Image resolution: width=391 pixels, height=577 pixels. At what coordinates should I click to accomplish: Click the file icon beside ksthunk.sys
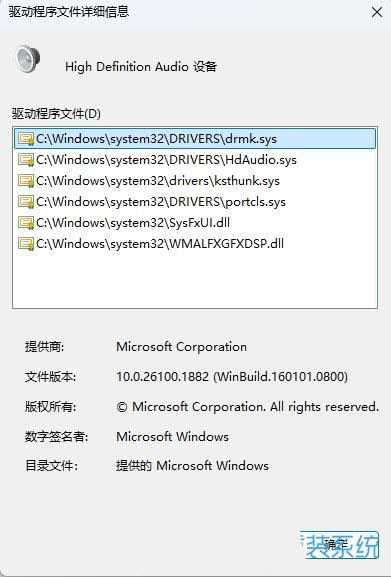point(26,181)
